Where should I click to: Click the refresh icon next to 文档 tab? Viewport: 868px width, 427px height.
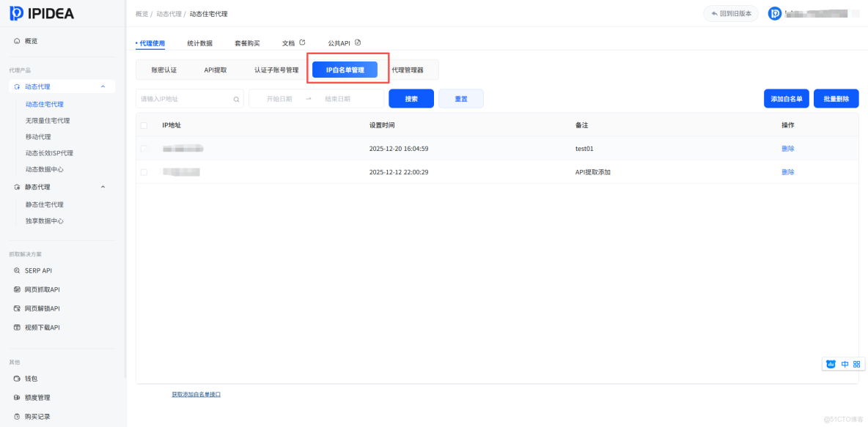[302, 42]
